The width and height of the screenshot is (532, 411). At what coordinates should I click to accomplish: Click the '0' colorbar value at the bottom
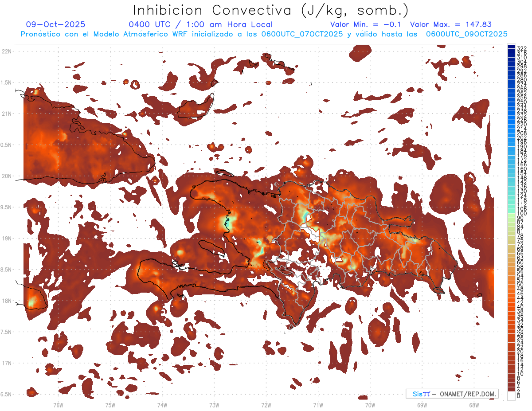coord(519,396)
